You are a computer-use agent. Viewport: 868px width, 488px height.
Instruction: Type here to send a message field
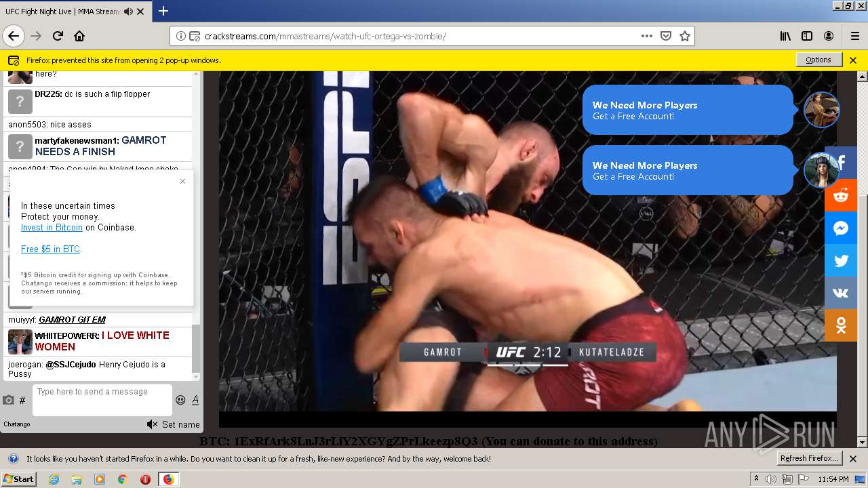click(x=102, y=400)
